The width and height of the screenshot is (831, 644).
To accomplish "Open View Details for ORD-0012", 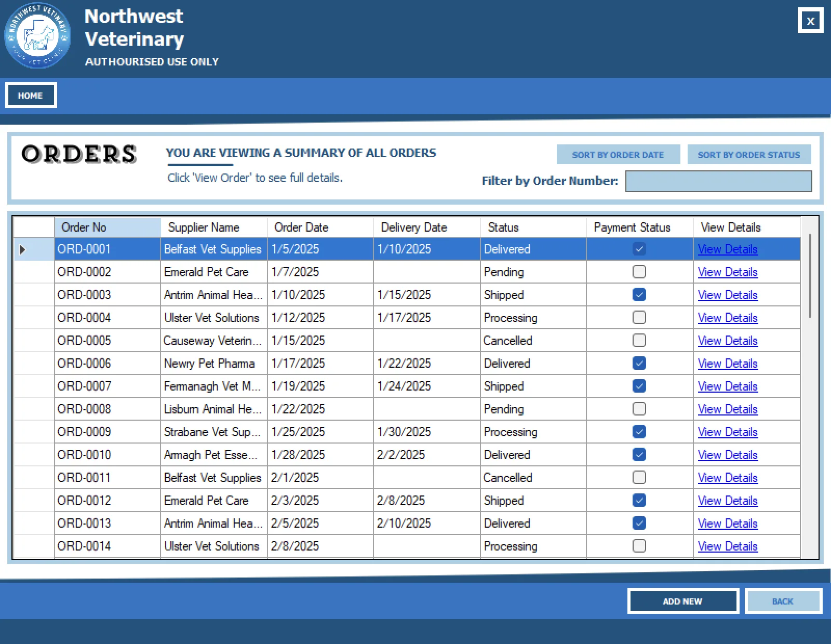I will click(728, 501).
